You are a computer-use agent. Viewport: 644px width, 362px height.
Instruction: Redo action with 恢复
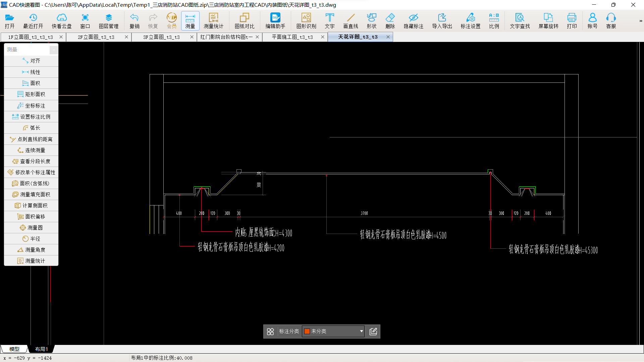pos(153,21)
